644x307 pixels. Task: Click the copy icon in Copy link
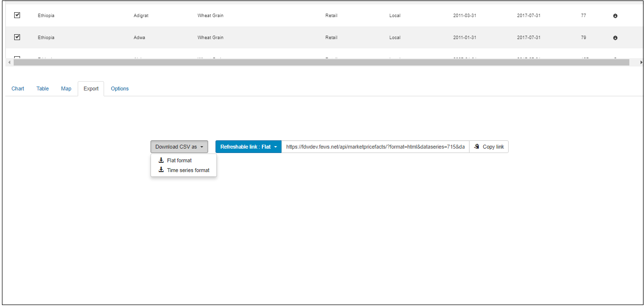[477, 147]
